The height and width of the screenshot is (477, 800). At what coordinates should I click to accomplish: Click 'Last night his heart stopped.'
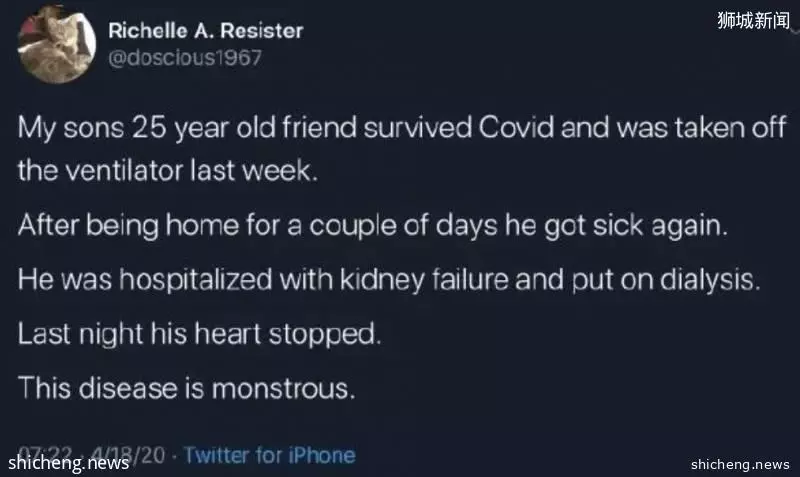(x=199, y=335)
